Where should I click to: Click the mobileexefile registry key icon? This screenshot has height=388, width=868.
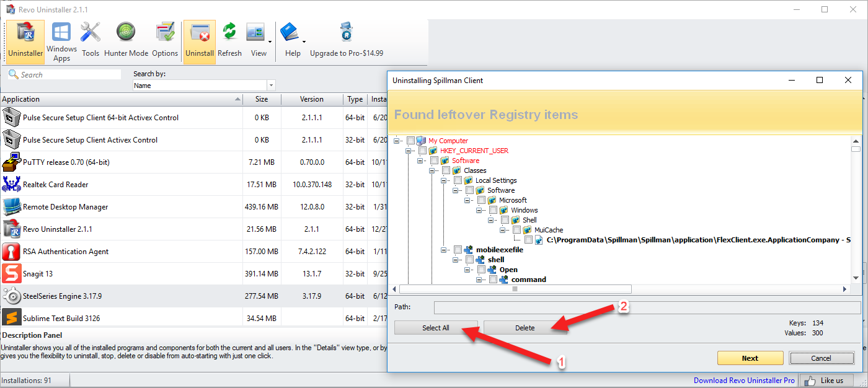pos(468,250)
